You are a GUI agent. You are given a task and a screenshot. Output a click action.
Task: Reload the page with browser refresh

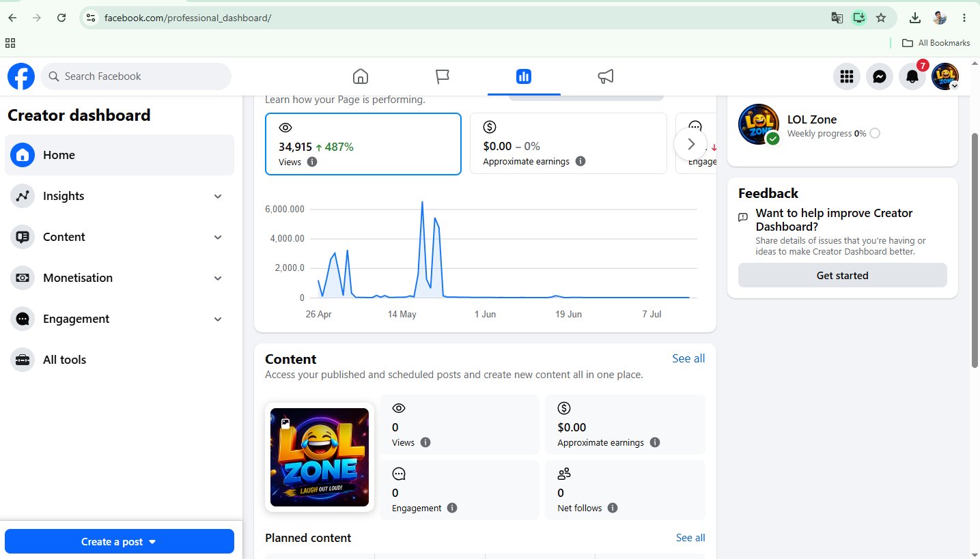(x=61, y=18)
